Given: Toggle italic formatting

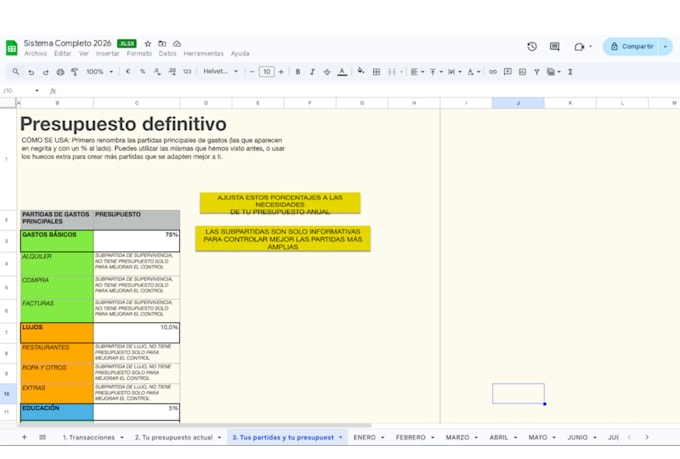Looking at the screenshot, I should tap(312, 72).
